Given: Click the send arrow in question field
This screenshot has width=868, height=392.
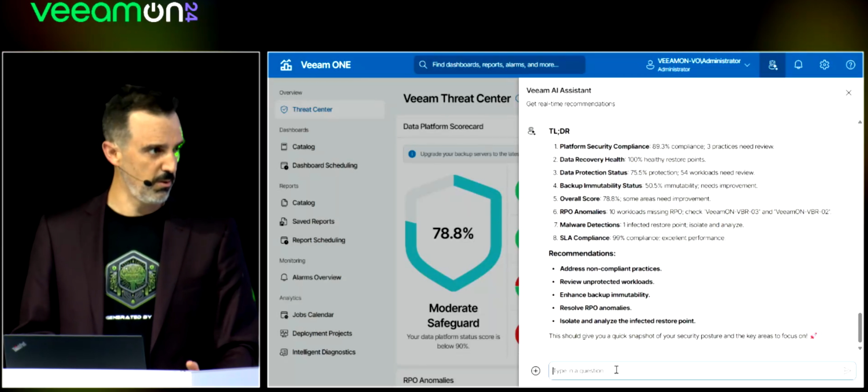Looking at the screenshot, I should click(x=847, y=371).
